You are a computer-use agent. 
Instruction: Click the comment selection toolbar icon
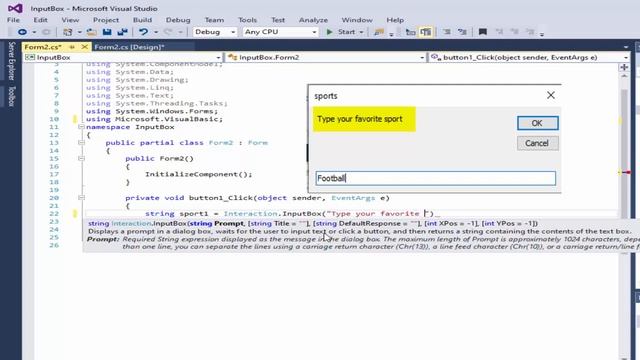pos(462,32)
